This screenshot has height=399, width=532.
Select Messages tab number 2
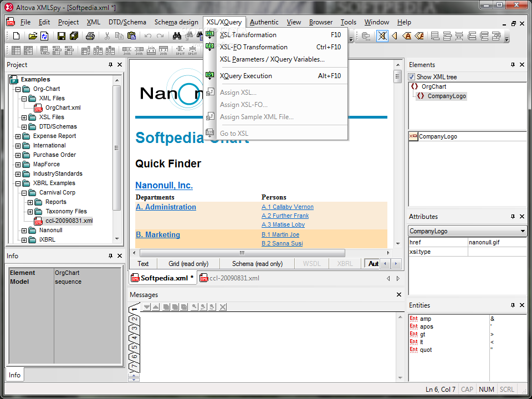(x=135, y=319)
